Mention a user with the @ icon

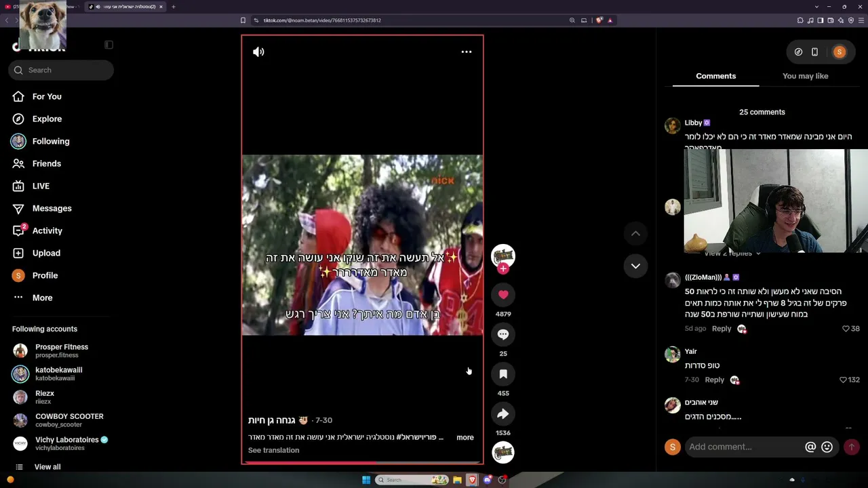(810, 447)
